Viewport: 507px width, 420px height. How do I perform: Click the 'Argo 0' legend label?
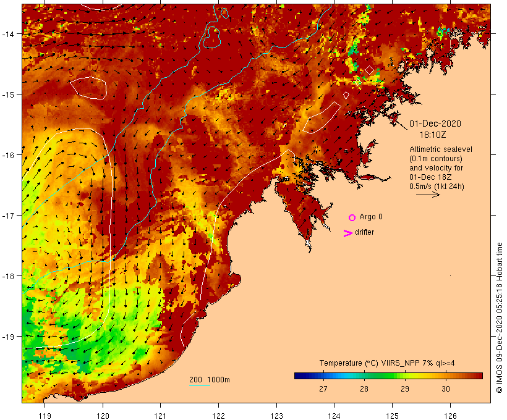point(371,217)
